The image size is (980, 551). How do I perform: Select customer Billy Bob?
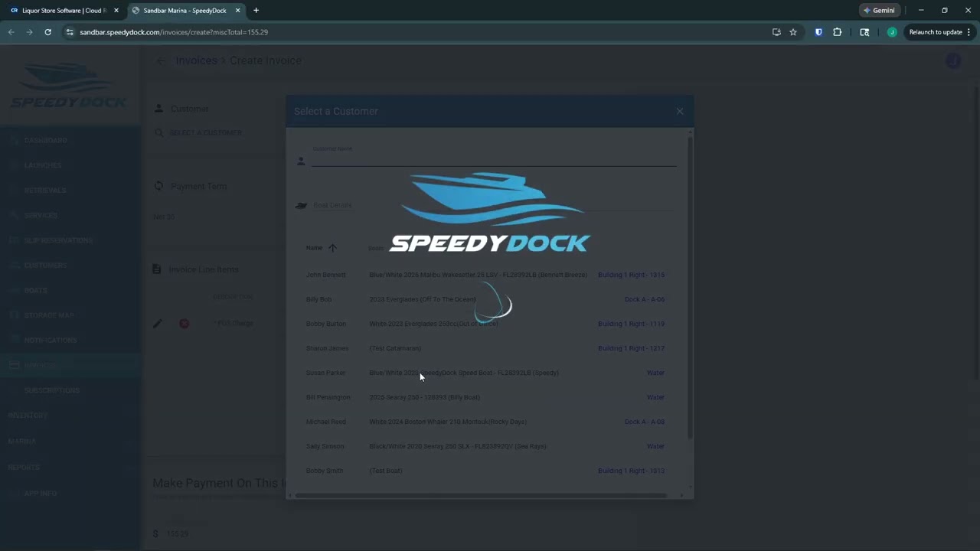pos(318,299)
